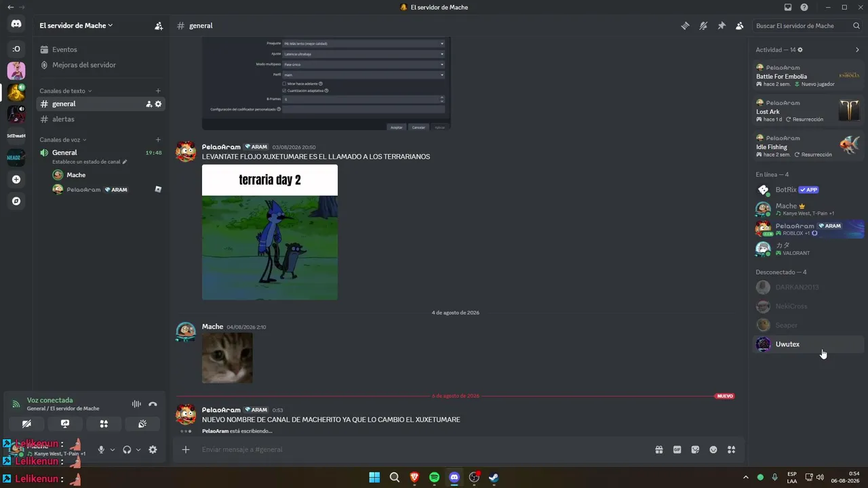Open user settings gear

click(153, 449)
